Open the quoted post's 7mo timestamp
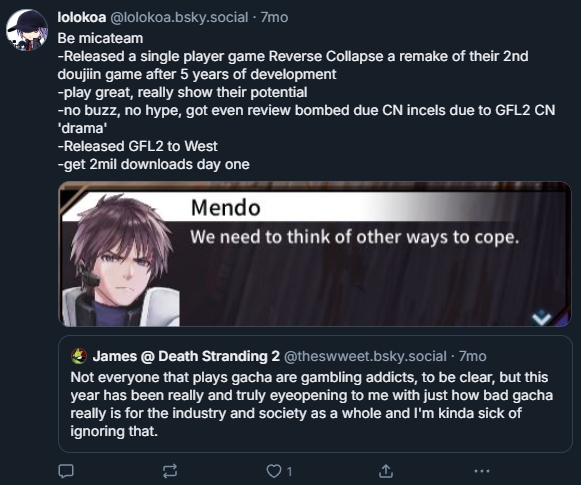This screenshot has width=581, height=485. tap(472, 356)
